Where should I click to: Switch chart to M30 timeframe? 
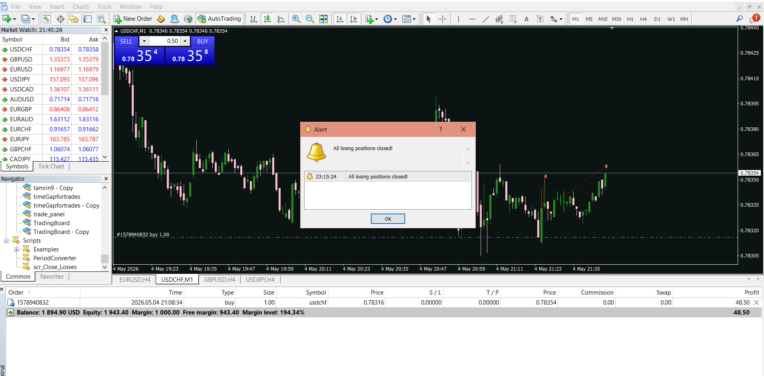point(616,19)
